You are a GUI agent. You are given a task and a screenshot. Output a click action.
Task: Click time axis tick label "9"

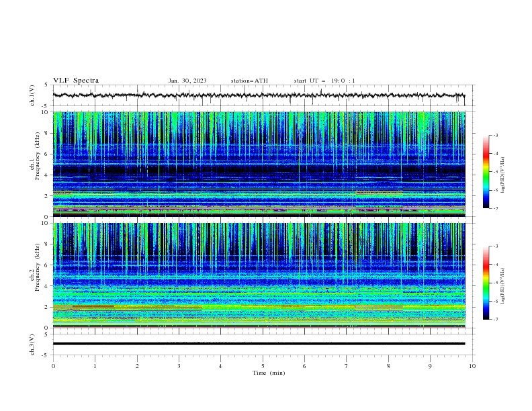click(x=430, y=366)
